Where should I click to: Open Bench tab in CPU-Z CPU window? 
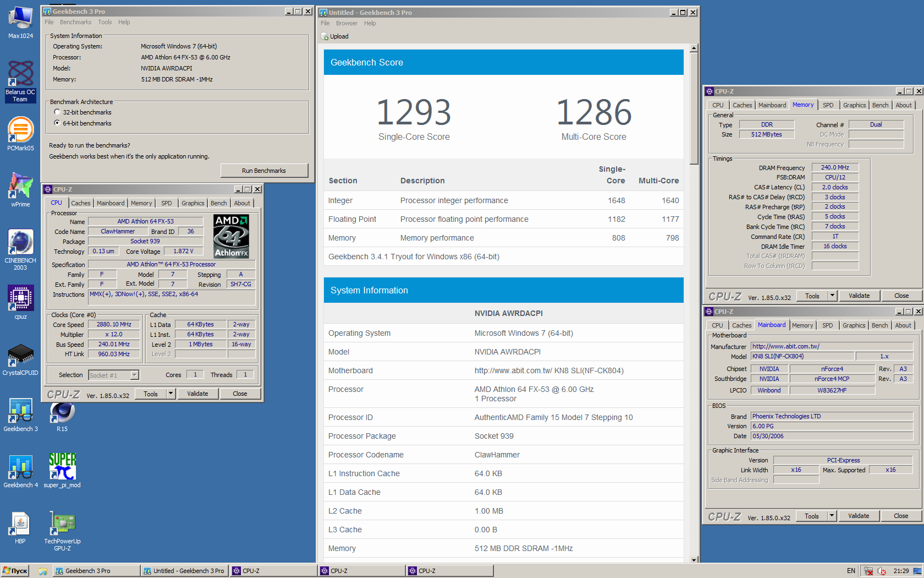[218, 203]
